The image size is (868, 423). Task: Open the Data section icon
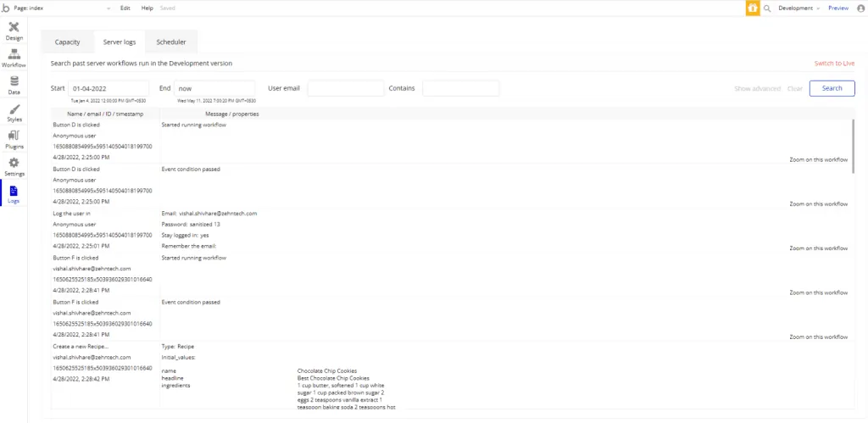click(x=14, y=86)
